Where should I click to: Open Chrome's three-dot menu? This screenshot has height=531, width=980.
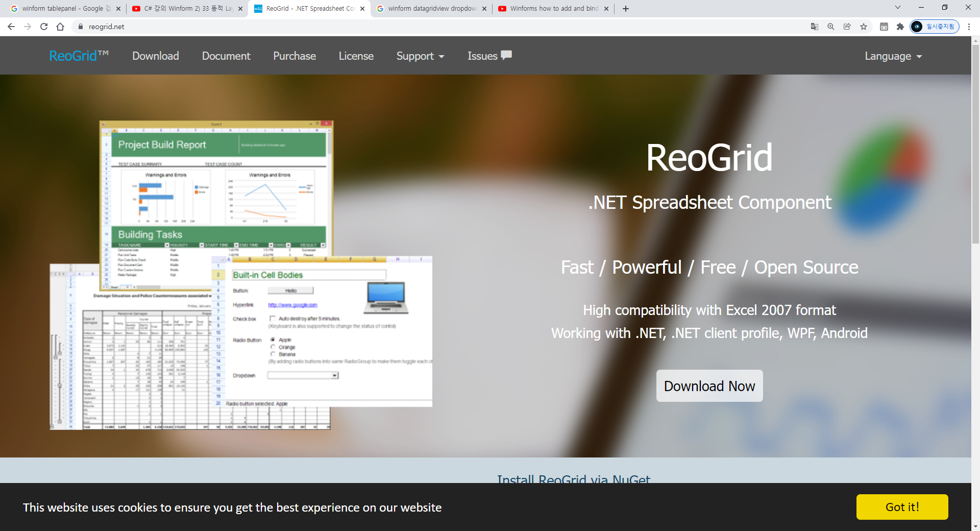click(x=969, y=27)
